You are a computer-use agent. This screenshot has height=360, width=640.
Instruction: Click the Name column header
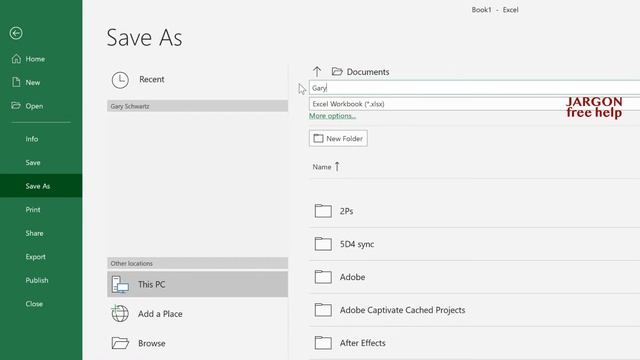click(322, 167)
